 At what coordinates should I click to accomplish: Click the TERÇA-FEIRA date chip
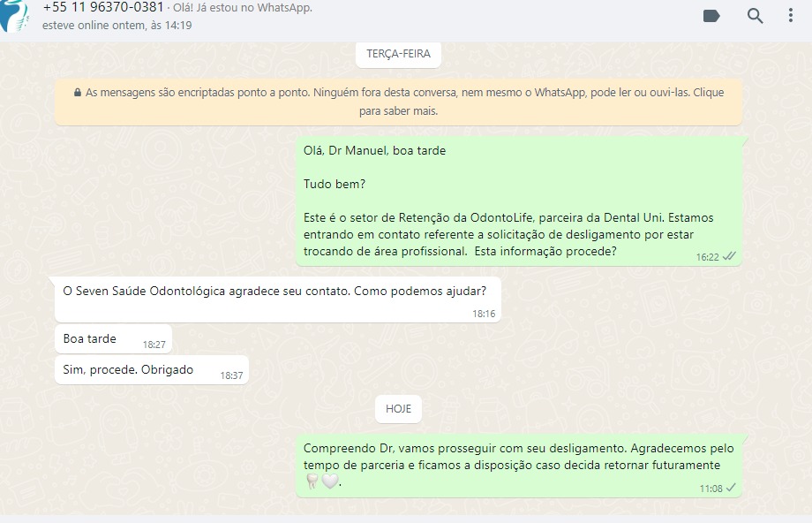click(398, 54)
